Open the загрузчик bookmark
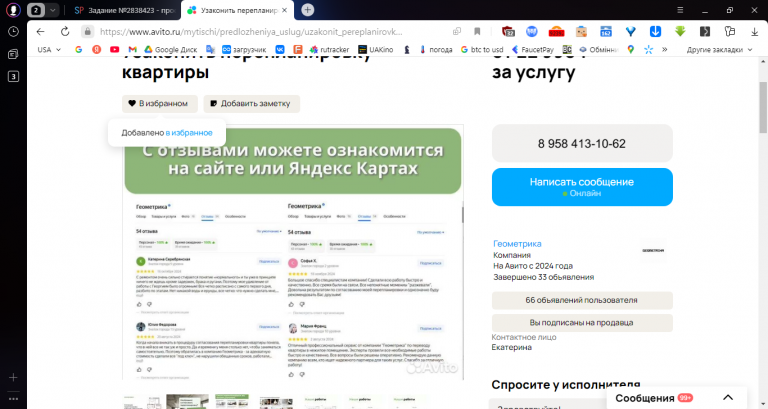768x409 pixels. (244, 49)
